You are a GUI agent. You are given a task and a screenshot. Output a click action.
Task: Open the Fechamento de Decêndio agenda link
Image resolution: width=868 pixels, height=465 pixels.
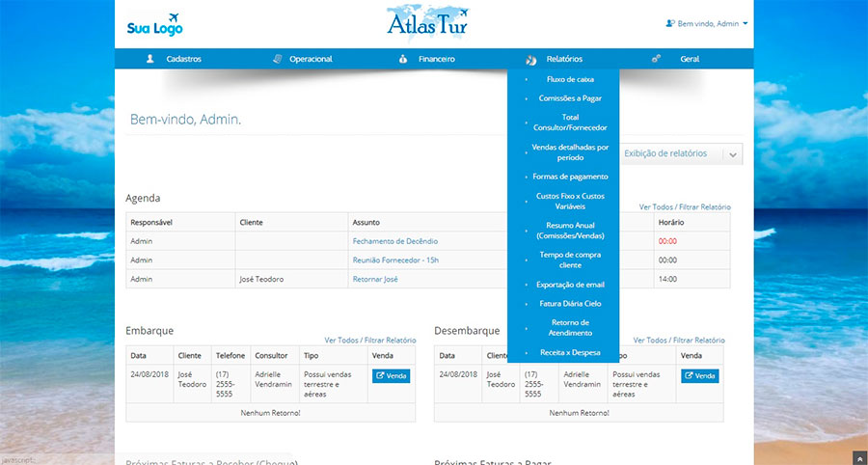pos(395,241)
